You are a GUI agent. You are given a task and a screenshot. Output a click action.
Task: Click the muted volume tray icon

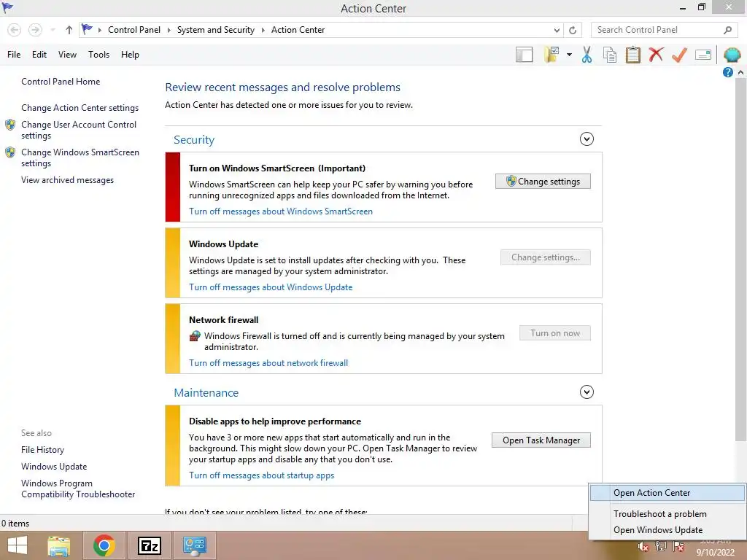coord(643,546)
